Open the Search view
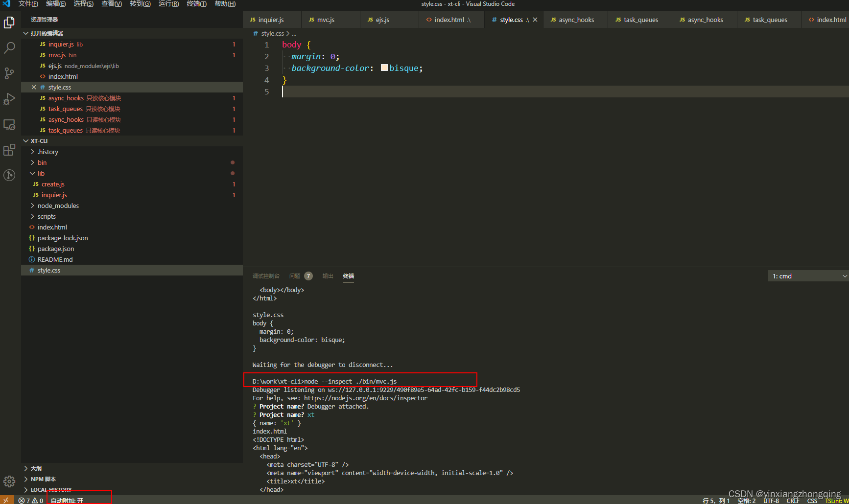Screen dimensions: 849x504 pos(9,47)
